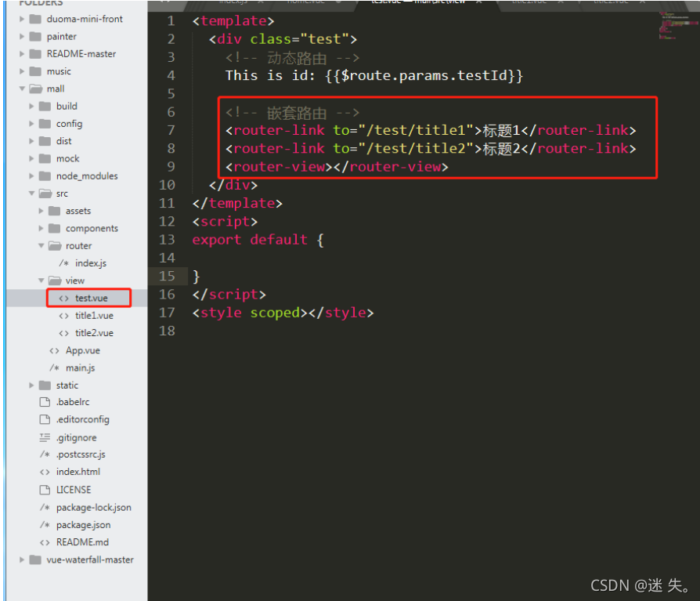Click the script icon beside main.js
This screenshot has height=601, width=700.
54,367
